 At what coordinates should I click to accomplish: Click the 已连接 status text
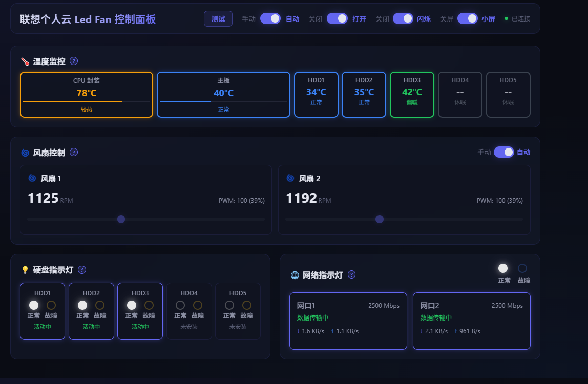click(521, 19)
